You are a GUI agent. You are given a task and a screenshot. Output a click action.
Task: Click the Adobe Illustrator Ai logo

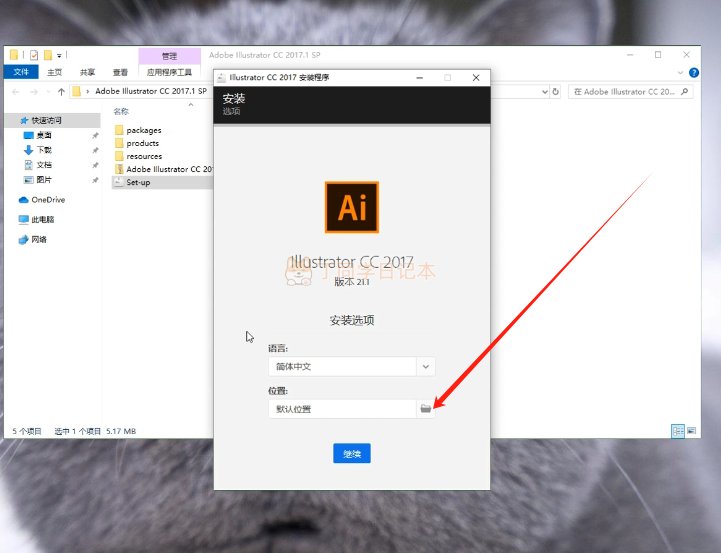352,207
